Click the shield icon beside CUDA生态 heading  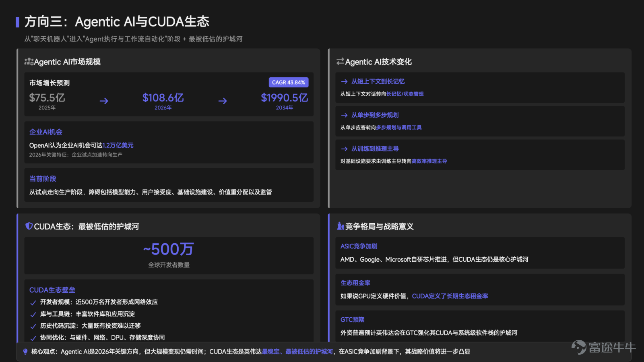pyautogui.click(x=29, y=226)
